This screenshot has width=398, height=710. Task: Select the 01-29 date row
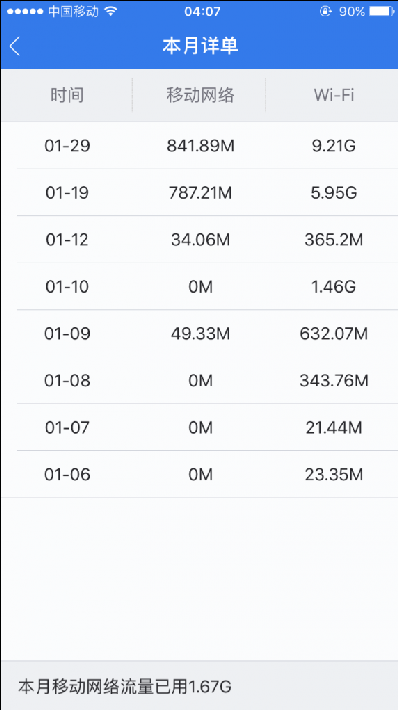pos(199,146)
